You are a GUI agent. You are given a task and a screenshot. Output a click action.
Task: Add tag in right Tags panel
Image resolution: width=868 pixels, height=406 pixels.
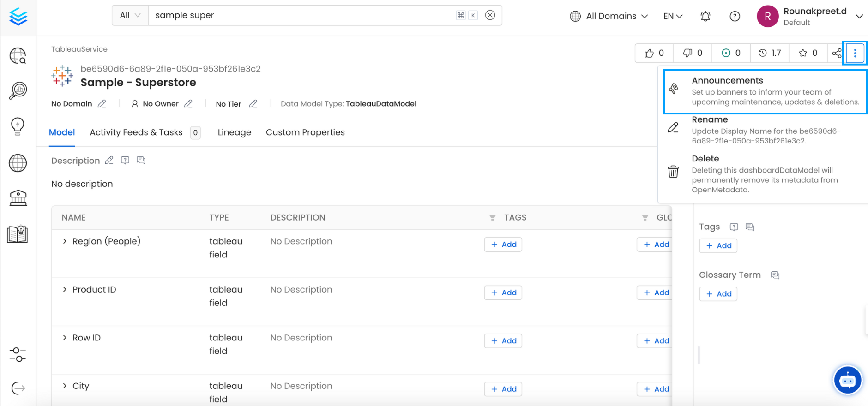718,245
